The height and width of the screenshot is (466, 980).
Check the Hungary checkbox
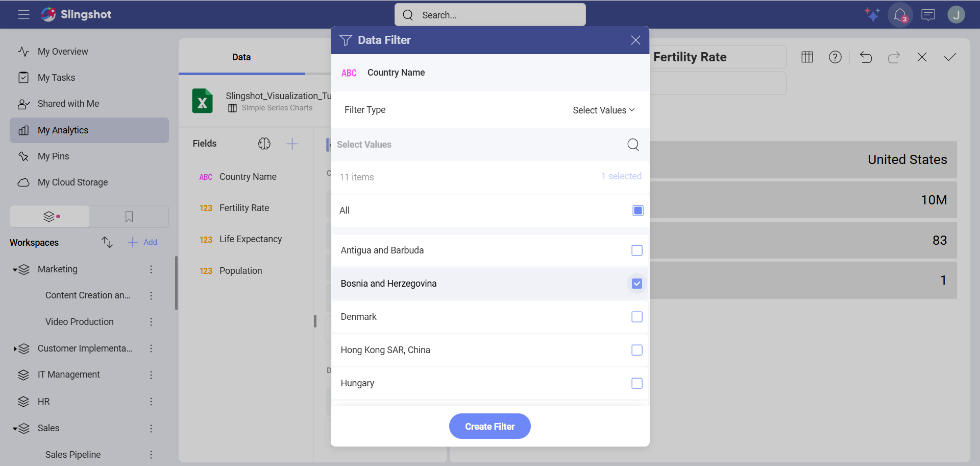pos(637,383)
